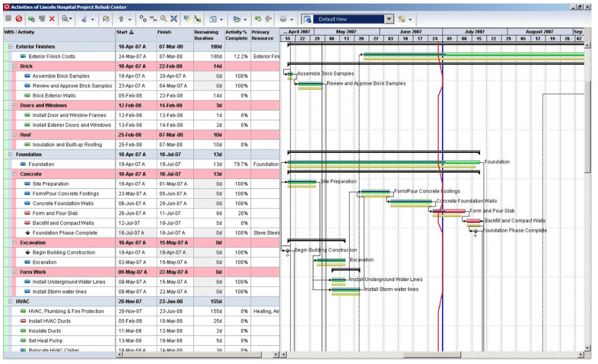598x364 pixels.
Task: Click the Add Activity green icon
Action: (x=32, y=19)
